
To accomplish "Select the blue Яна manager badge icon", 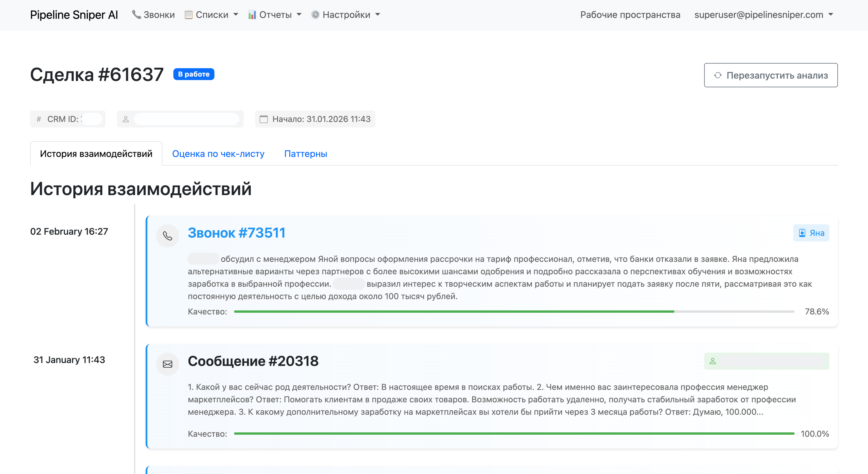I will coord(802,233).
